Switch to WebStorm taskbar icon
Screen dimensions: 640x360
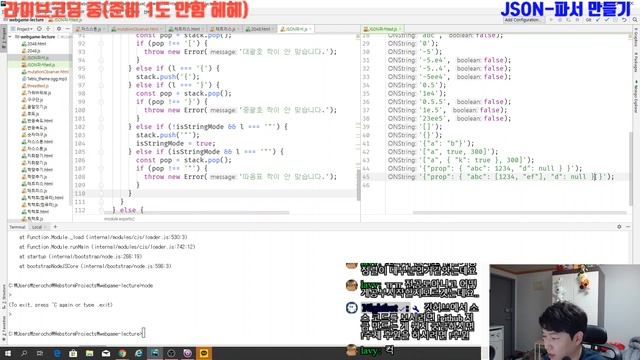(155, 353)
